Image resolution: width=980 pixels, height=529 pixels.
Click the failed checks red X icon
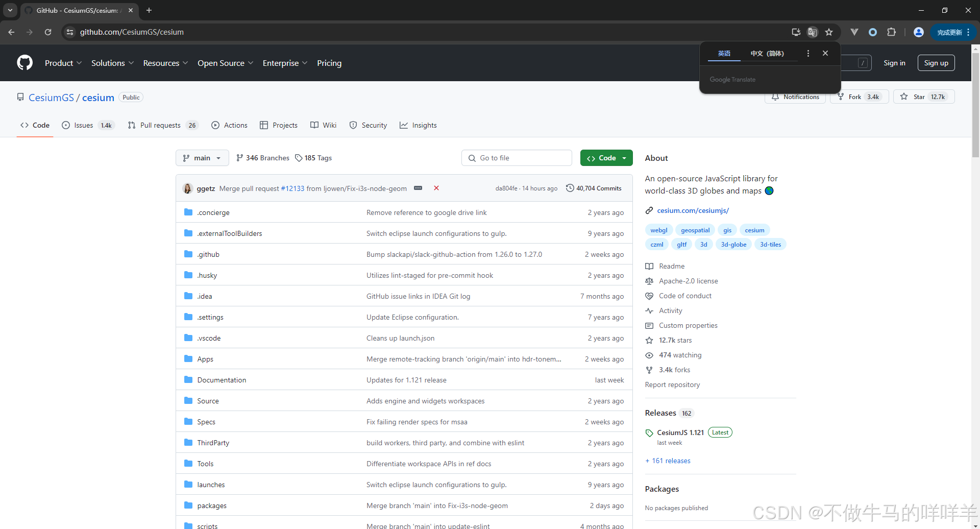point(436,188)
